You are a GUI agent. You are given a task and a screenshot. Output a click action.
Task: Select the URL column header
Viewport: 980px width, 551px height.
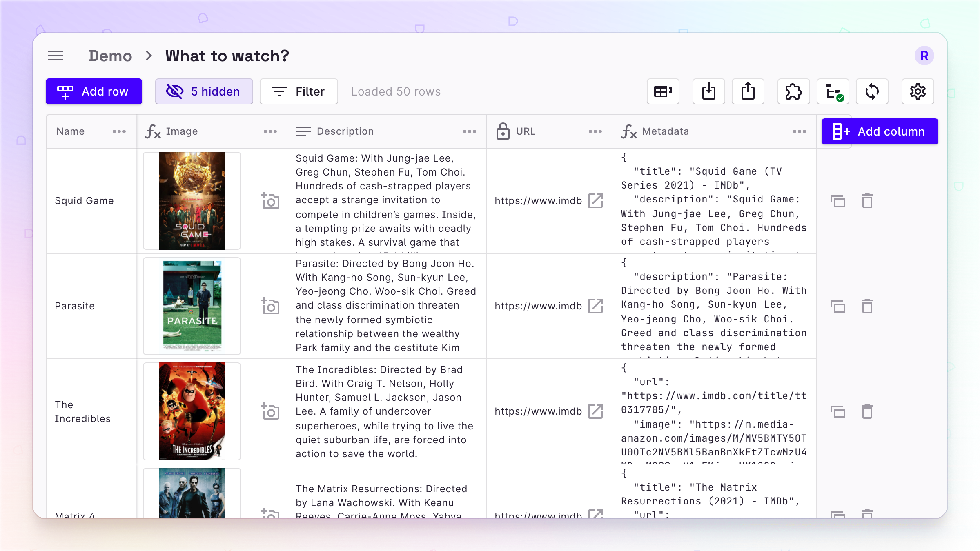(x=549, y=132)
